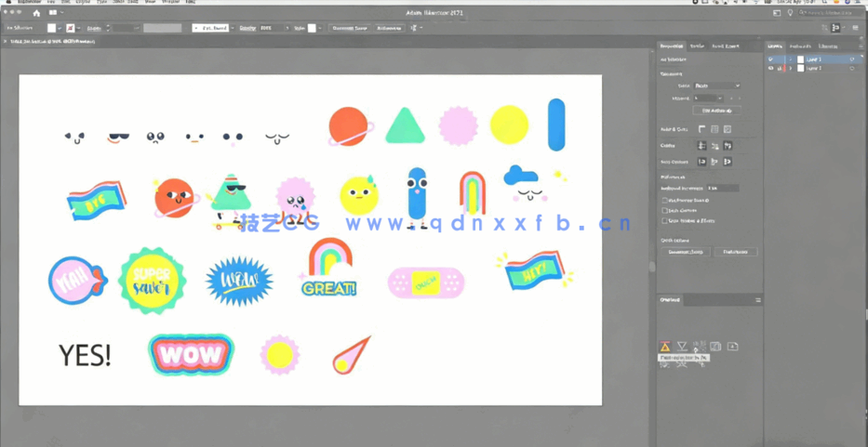Click the transparency grid icon in Properties
This screenshot has height=447, width=868.
728,129
